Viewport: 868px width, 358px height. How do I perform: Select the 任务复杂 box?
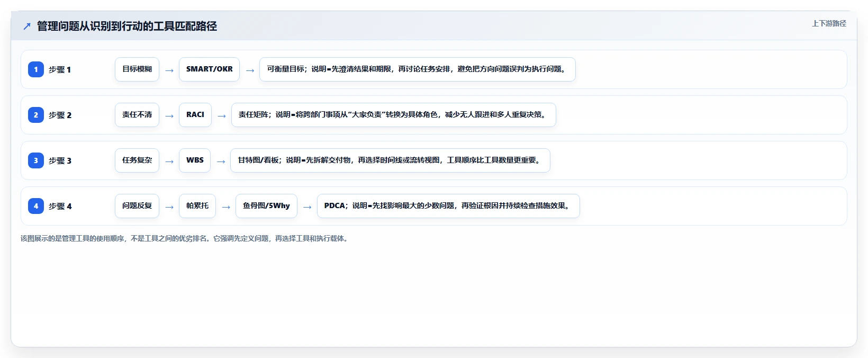pyautogui.click(x=137, y=160)
